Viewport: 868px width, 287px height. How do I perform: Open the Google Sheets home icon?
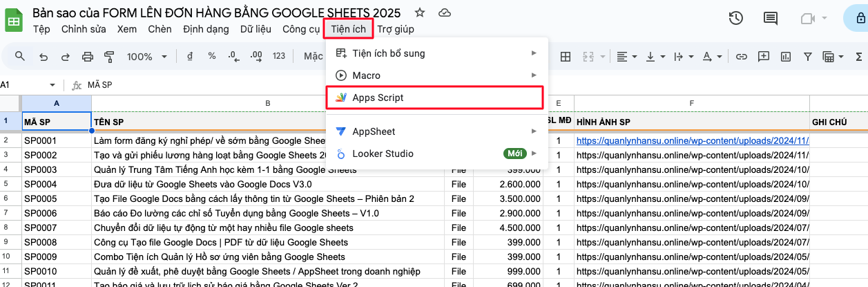14,21
